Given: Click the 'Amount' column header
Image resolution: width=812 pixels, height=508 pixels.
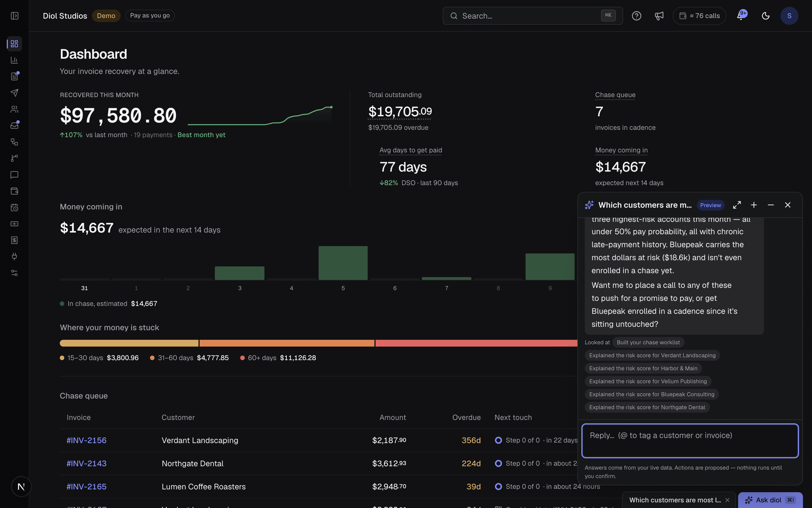Looking at the screenshot, I should point(392,417).
